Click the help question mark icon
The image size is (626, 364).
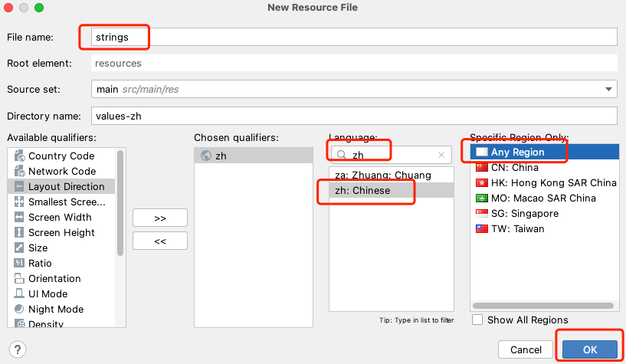click(x=18, y=349)
